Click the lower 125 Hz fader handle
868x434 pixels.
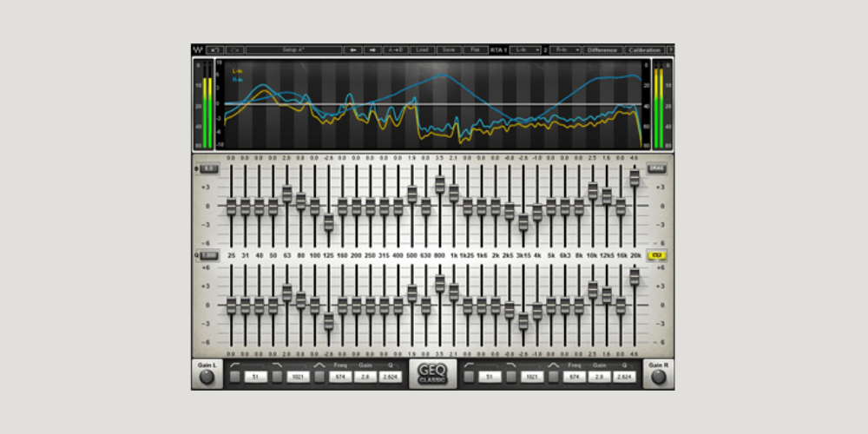(329, 321)
